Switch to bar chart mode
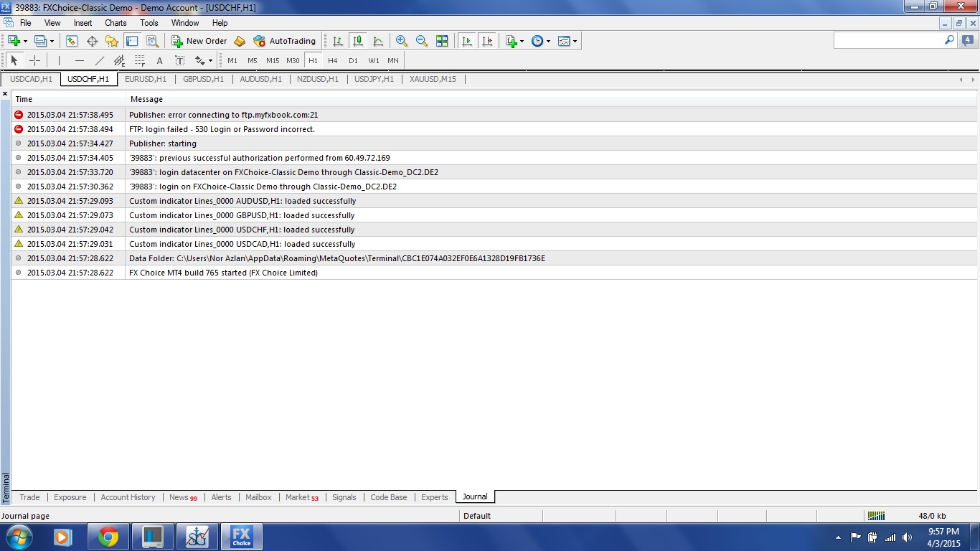 pyautogui.click(x=337, y=41)
